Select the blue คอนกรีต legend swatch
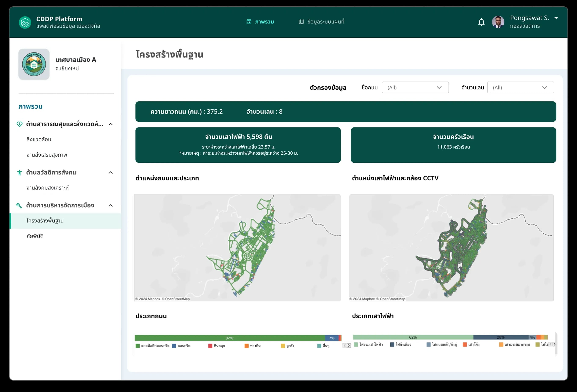This screenshot has width=577, height=392. tap(174, 346)
